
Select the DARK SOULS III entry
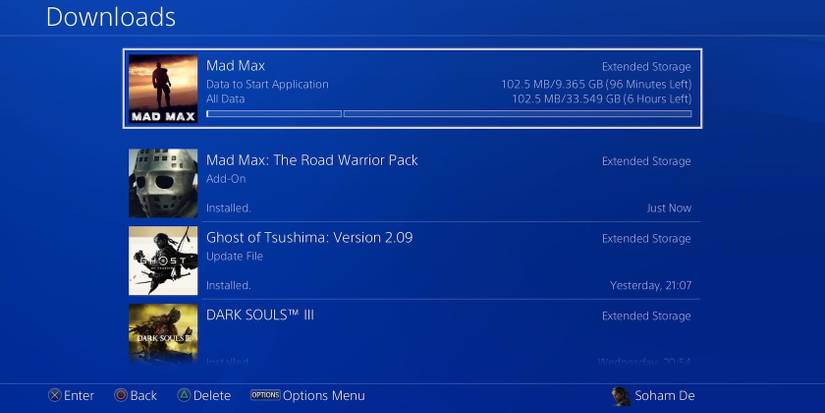[x=414, y=334]
